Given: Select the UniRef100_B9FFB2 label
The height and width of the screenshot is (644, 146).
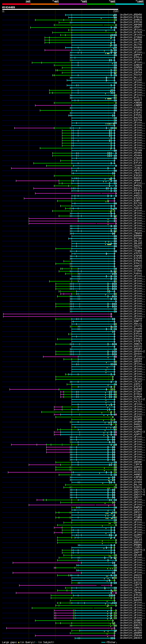Looking at the screenshot, I should (x=131, y=40).
